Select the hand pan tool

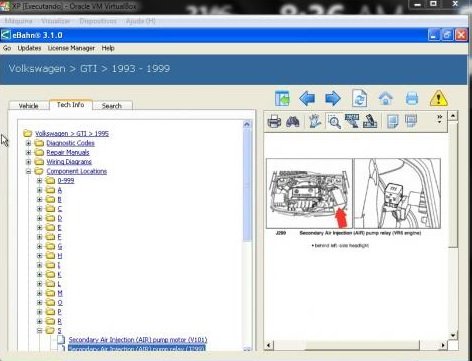(x=314, y=121)
